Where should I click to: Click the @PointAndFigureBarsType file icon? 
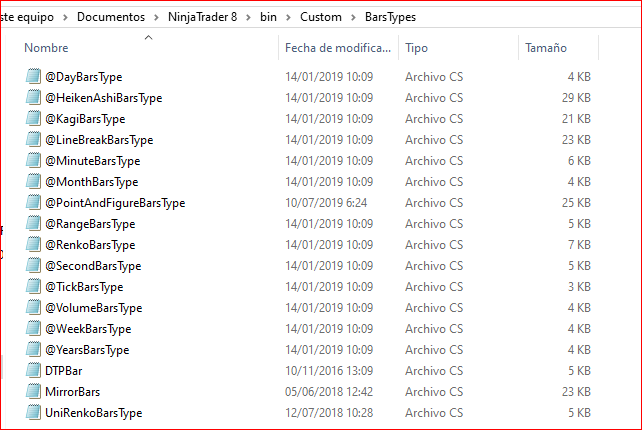click(x=33, y=202)
